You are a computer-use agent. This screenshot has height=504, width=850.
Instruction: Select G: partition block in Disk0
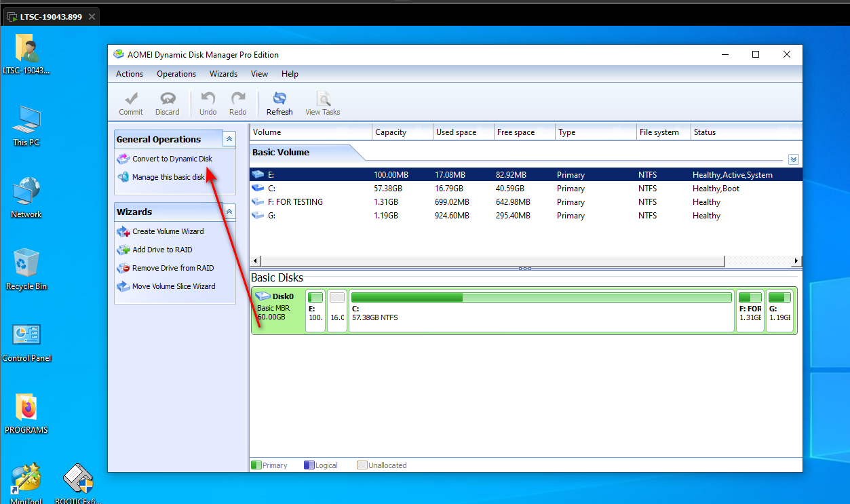click(779, 311)
